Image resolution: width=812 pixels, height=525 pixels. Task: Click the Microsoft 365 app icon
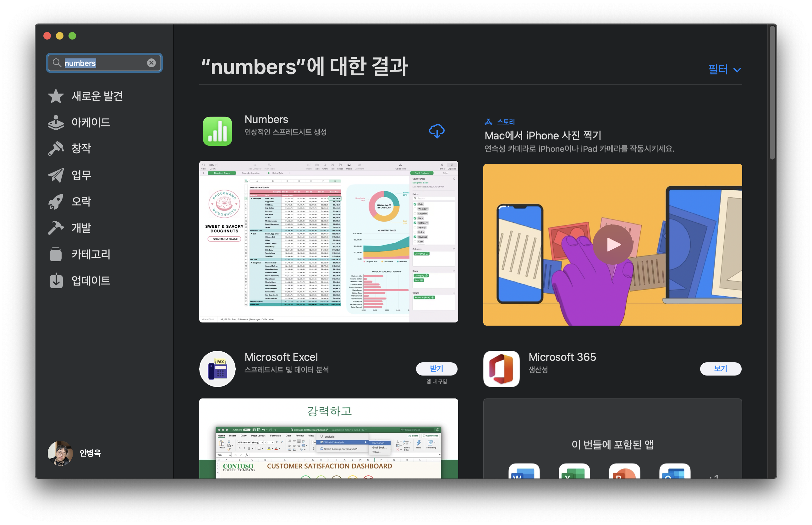[x=501, y=369]
